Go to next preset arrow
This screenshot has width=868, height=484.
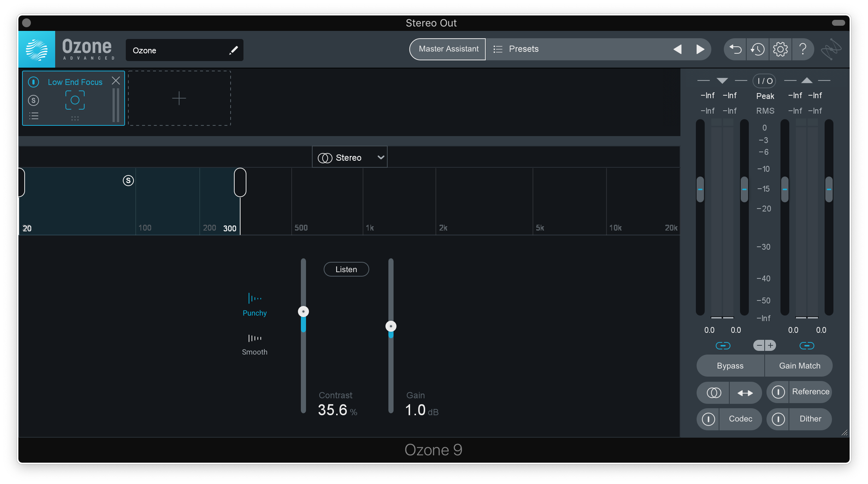[x=700, y=49]
